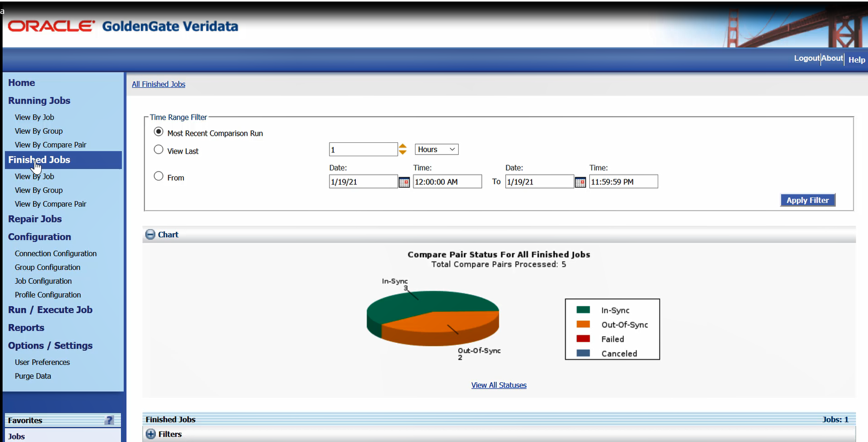The height and width of the screenshot is (442, 868).
Task: Collapse the Chart section
Action: click(150, 234)
